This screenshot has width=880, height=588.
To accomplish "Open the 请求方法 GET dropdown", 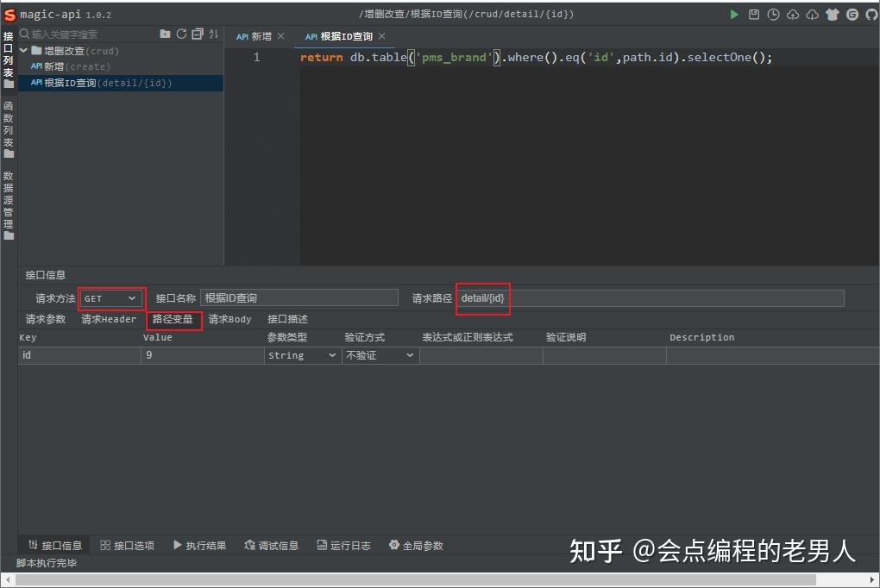I will 110,297.
